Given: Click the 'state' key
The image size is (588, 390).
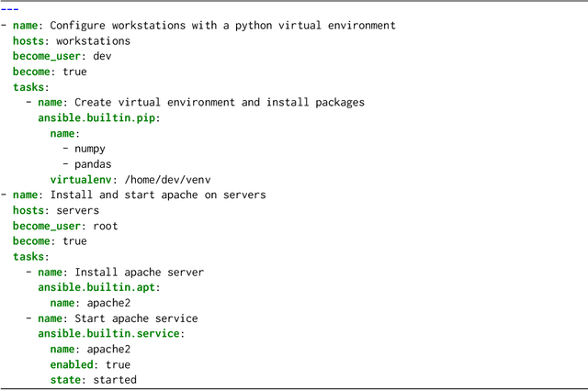Looking at the screenshot, I should coord(65,380).
